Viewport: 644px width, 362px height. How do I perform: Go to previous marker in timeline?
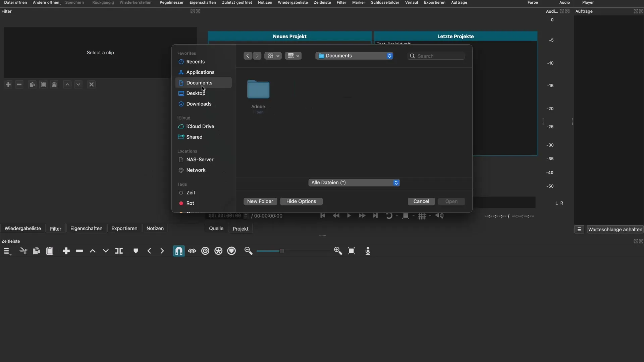[149, 251]
